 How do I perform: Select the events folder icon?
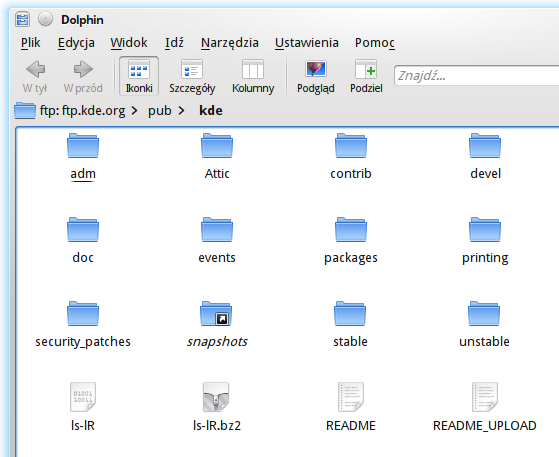(217, 230)
